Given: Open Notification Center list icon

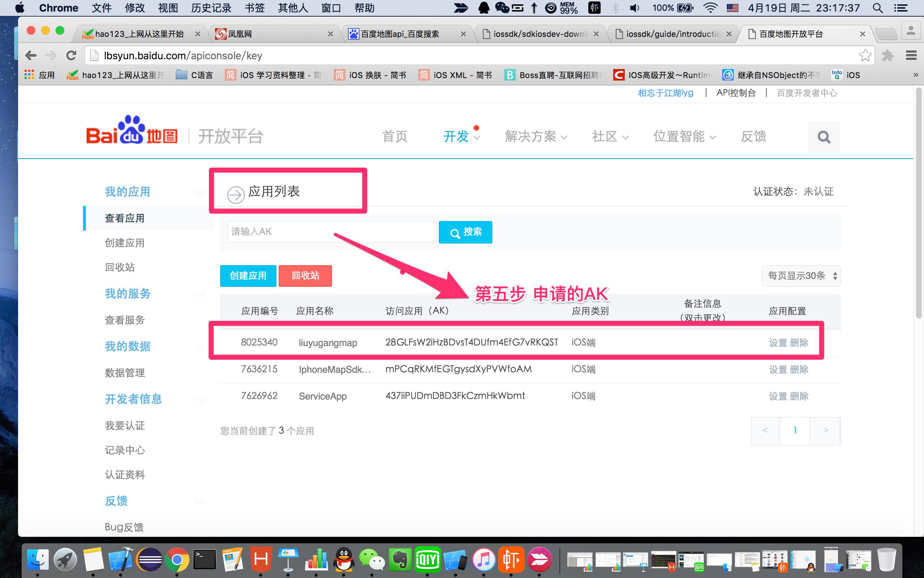Looking at the screenshot, I should 901,8.
